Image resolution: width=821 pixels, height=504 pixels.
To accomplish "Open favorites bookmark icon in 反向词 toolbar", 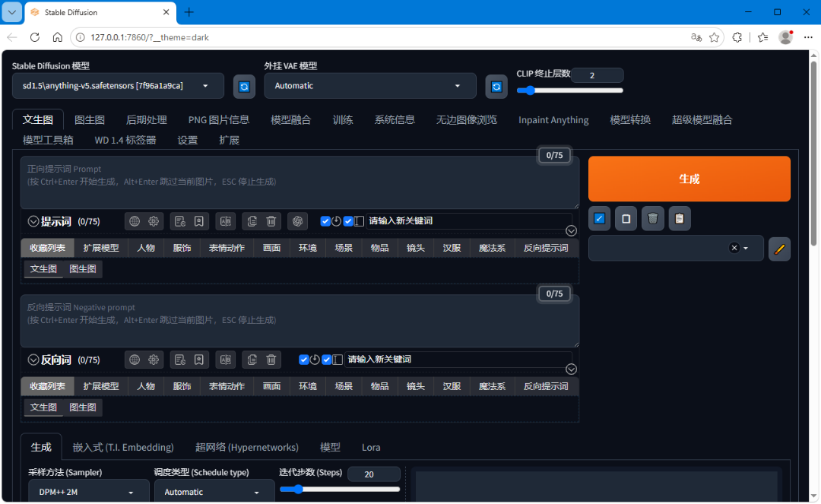I will point(199,360).
